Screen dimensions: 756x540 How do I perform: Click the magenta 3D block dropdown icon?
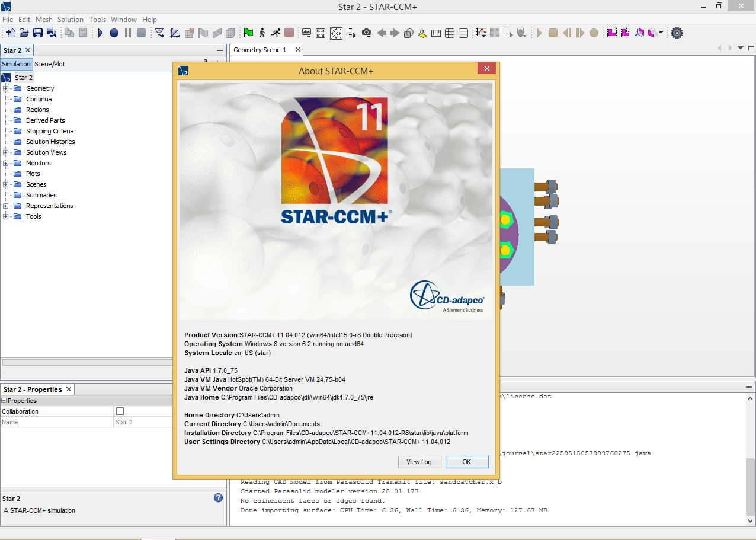[655, 33]
